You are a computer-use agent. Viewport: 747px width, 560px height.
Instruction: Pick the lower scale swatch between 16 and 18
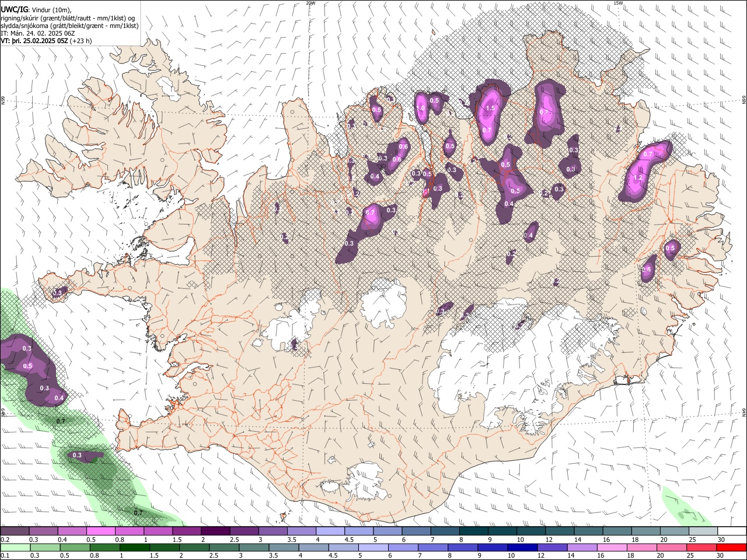613,547
